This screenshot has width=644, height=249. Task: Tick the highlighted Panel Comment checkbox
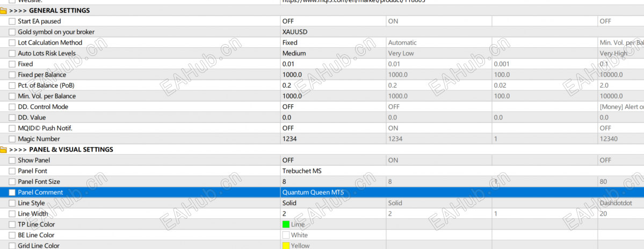point(12,193)
